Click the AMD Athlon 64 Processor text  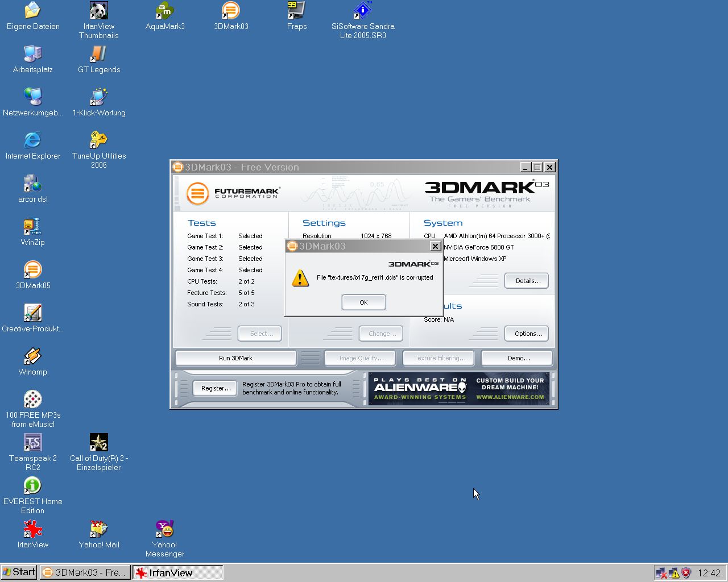pos(497,236)
